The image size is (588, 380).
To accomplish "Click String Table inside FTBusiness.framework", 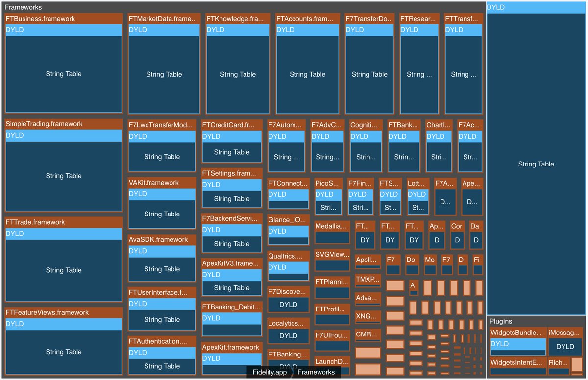I will [64, 74].
